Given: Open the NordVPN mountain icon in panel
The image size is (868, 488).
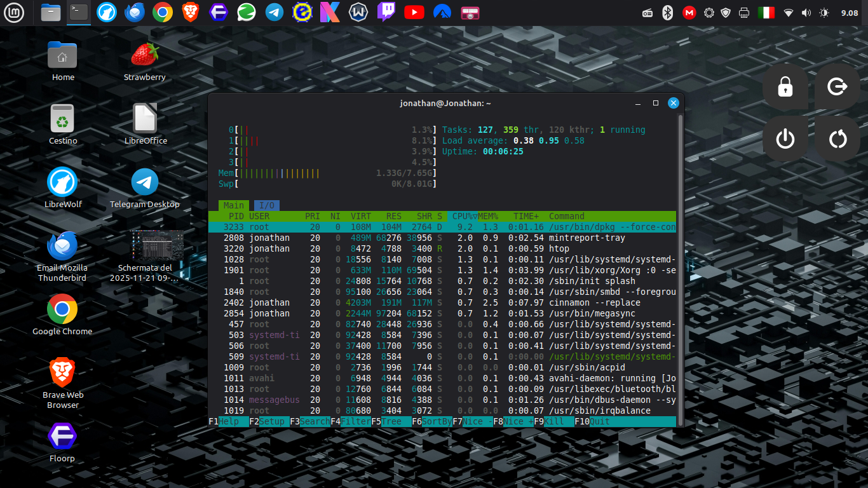Looking at the screenshot, I should [442, 12].
